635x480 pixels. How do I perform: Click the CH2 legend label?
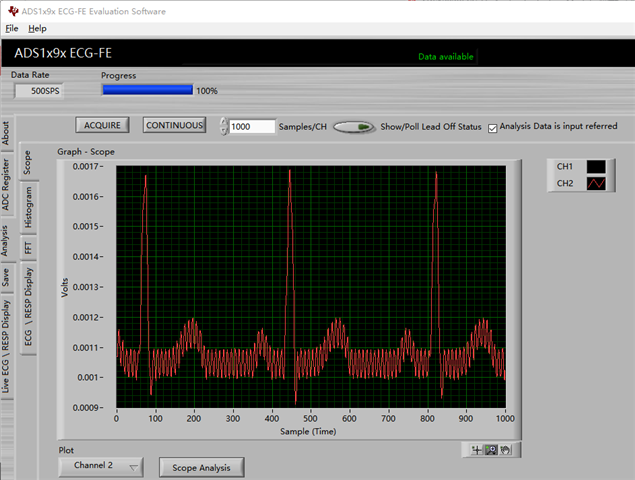(565, 183)
